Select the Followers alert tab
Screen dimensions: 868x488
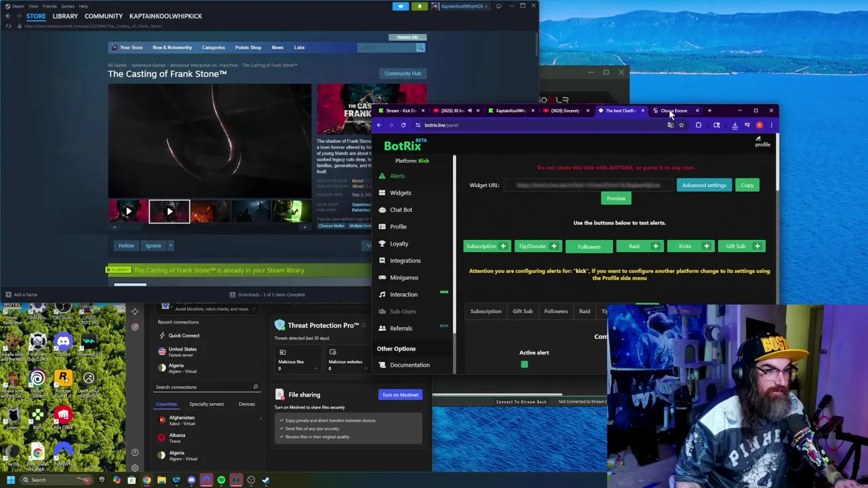(x=555, y=311)
